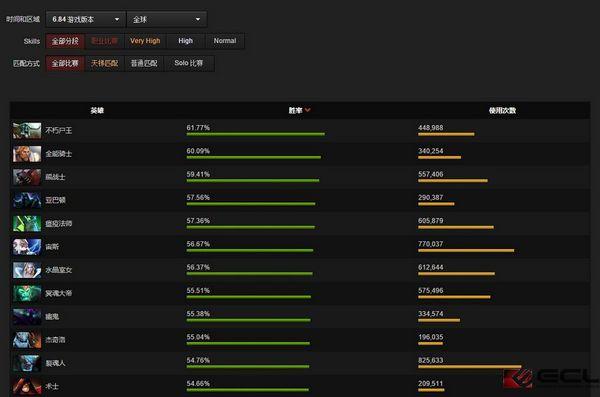Click the 幽鬼 hero portrait
Viewport: 600px width, 397px height.
(27, 317)
